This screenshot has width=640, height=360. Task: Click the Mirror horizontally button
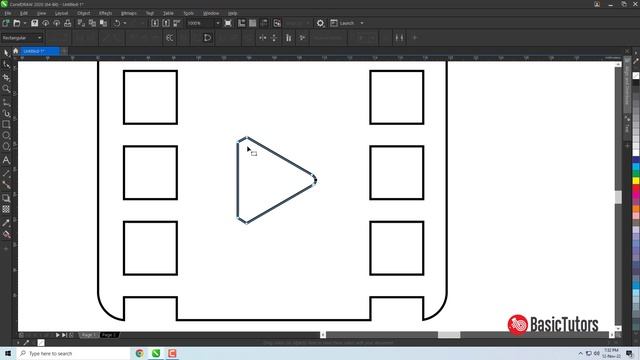[x=263, y=38]
